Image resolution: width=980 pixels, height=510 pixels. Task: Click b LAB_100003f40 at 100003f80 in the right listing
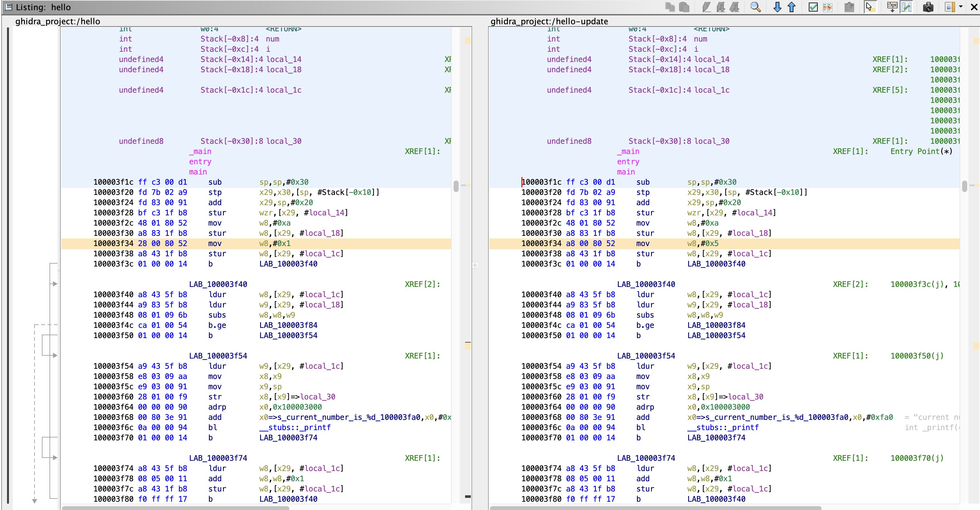tap(691, 499)
